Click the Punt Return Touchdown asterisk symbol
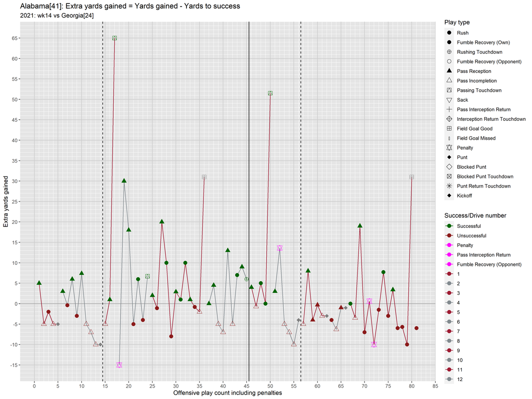This screenshot has height=399, width=532. click(449, 186)
